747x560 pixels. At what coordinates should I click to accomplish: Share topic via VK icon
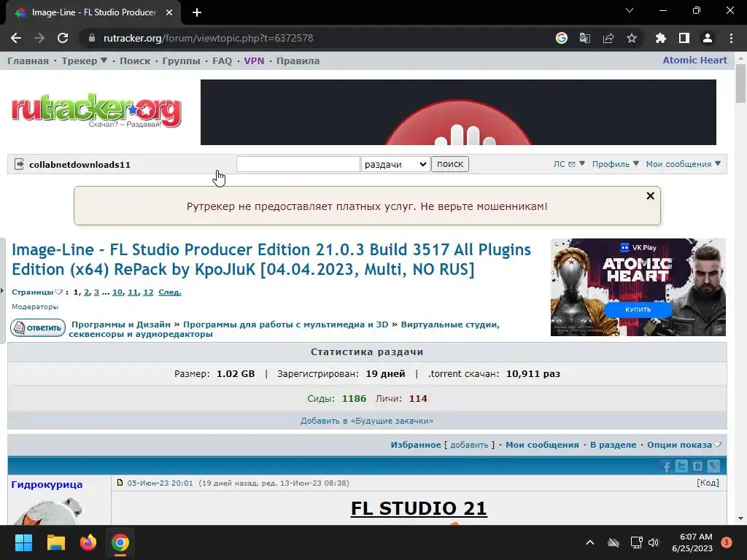697,466
